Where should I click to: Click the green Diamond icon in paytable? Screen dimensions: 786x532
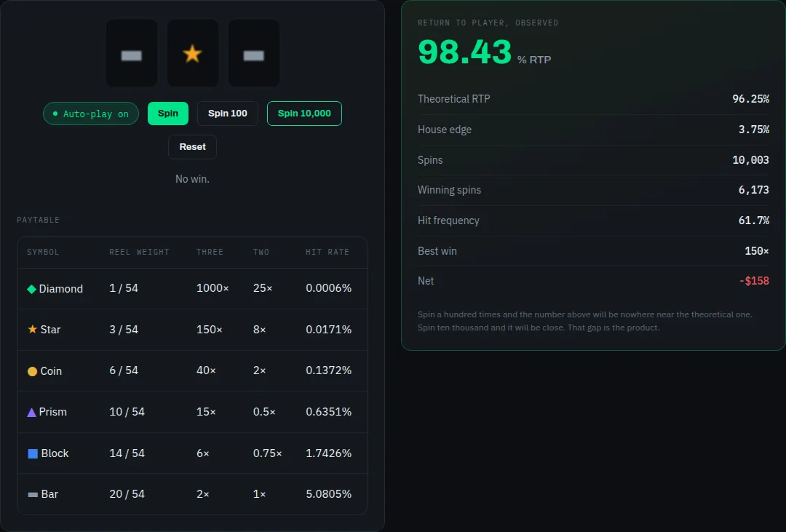31,289
